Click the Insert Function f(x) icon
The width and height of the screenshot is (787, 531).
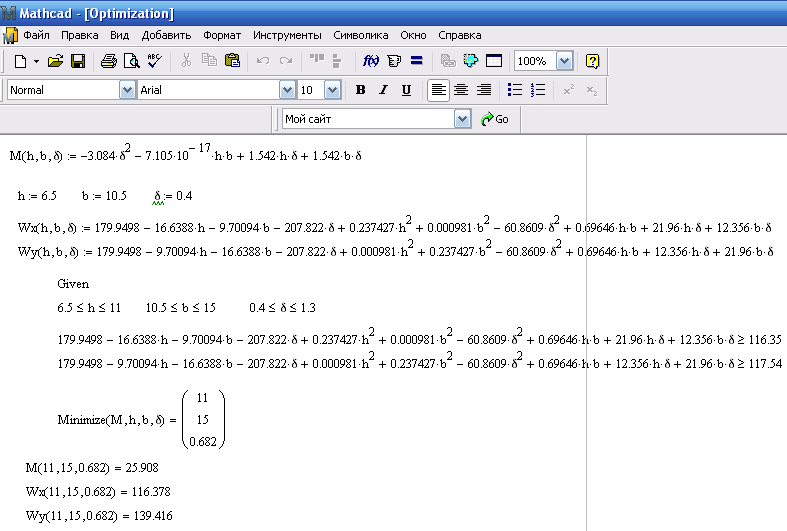point(370,61)
